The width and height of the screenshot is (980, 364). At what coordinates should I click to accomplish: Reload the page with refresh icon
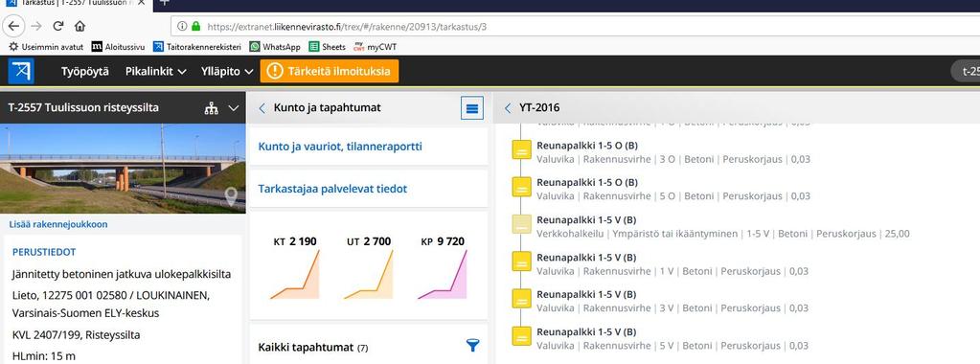[58, 26]
